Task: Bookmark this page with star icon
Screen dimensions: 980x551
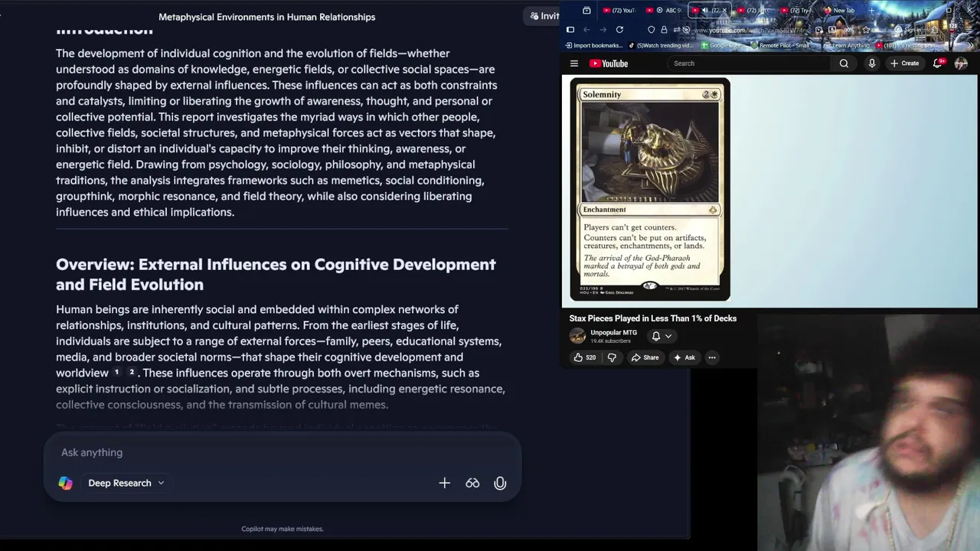Action: (866, 30)
